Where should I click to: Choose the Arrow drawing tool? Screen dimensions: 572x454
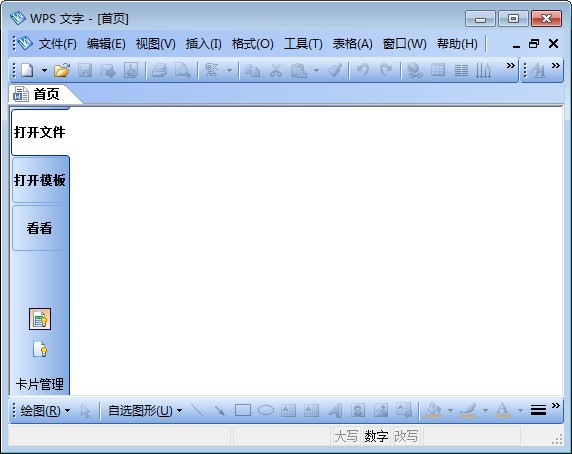coord(220,410)
